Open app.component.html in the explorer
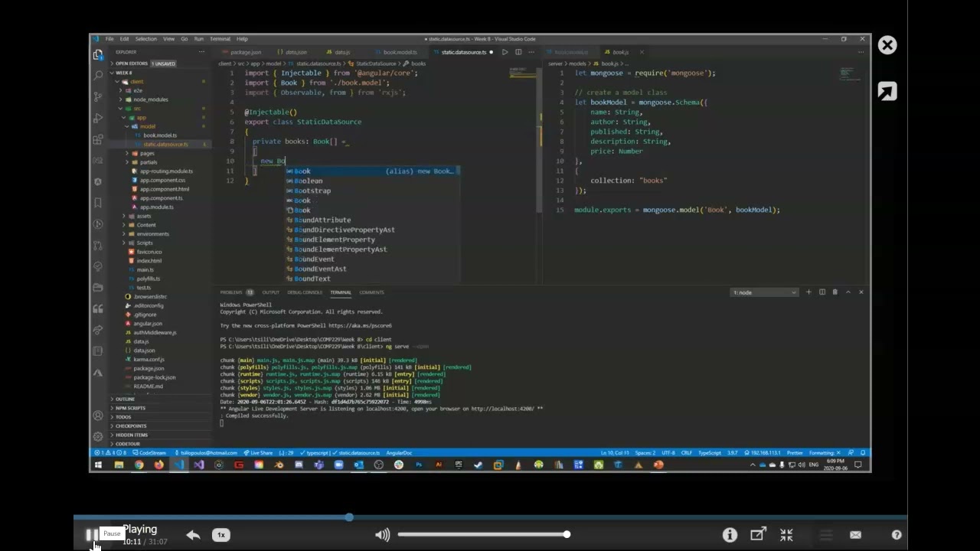This screenshot has height=551, width=980. (x=164, y=189)
